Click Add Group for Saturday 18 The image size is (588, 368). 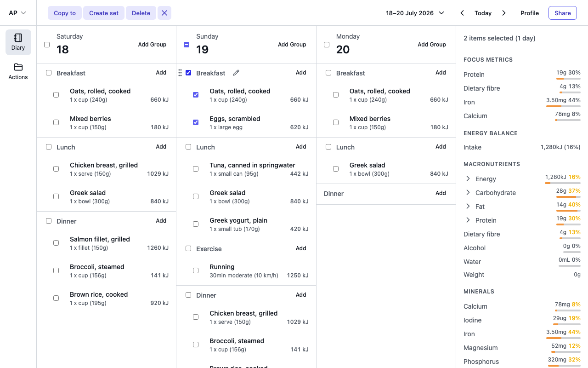pos(152,45)
